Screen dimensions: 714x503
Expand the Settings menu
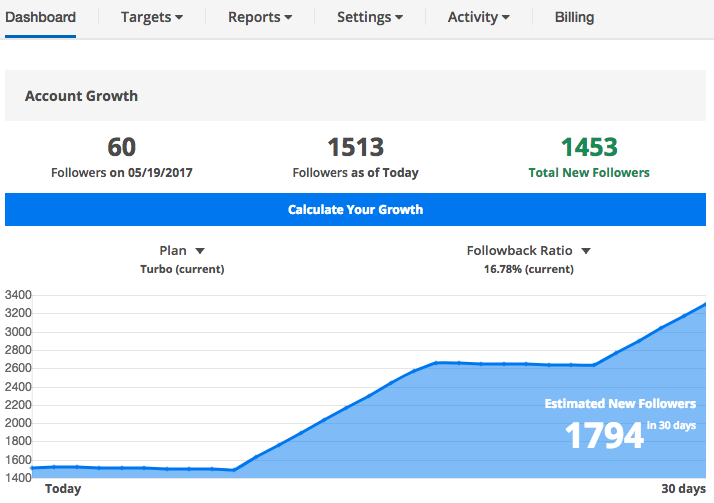(x=370, y=17)
